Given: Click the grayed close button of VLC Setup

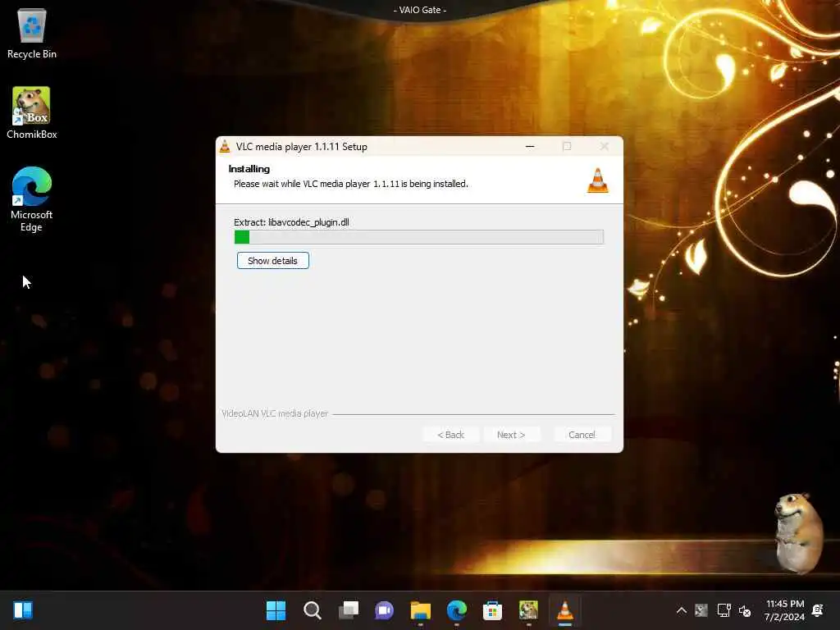Looking at the screenshot, I should pyautogui.click(x=605, y=146).
